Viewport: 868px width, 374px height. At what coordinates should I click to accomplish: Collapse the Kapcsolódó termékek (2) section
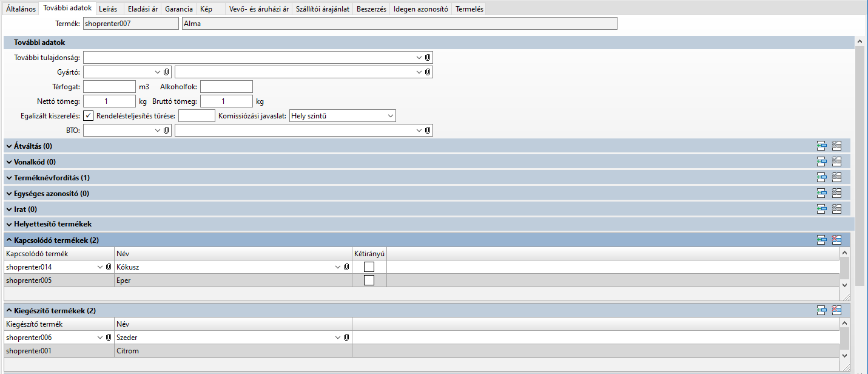point(9,240)
